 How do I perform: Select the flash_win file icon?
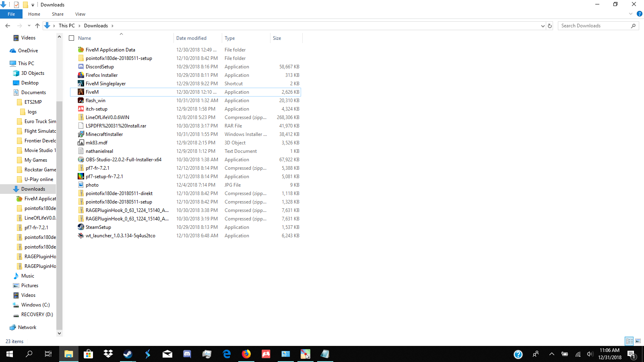pos(81,101)
